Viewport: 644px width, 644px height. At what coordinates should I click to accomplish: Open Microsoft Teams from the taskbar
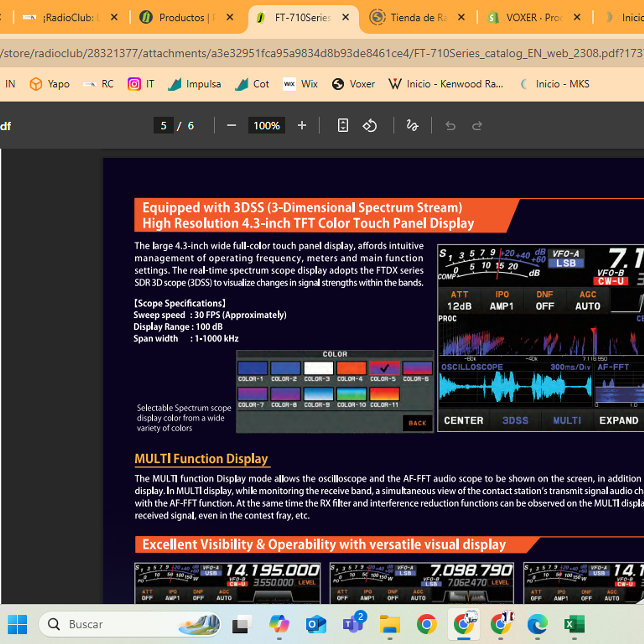(x=353, y=624)
